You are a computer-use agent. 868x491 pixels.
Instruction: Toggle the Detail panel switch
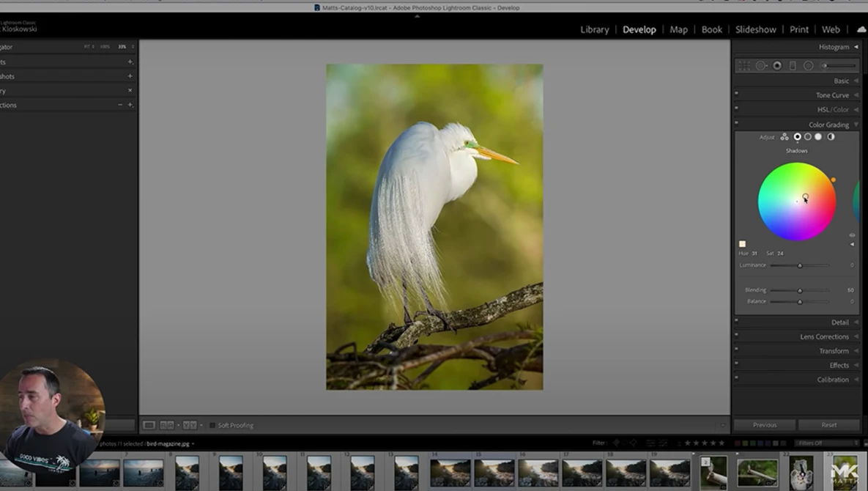coord(736,320)
